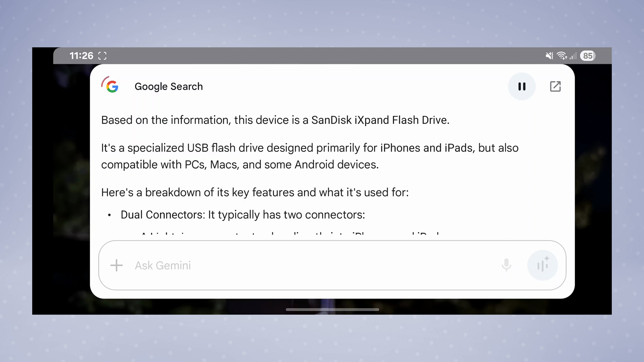
Task: Tap the microphone voice input icon
Action: coord(506,265)
